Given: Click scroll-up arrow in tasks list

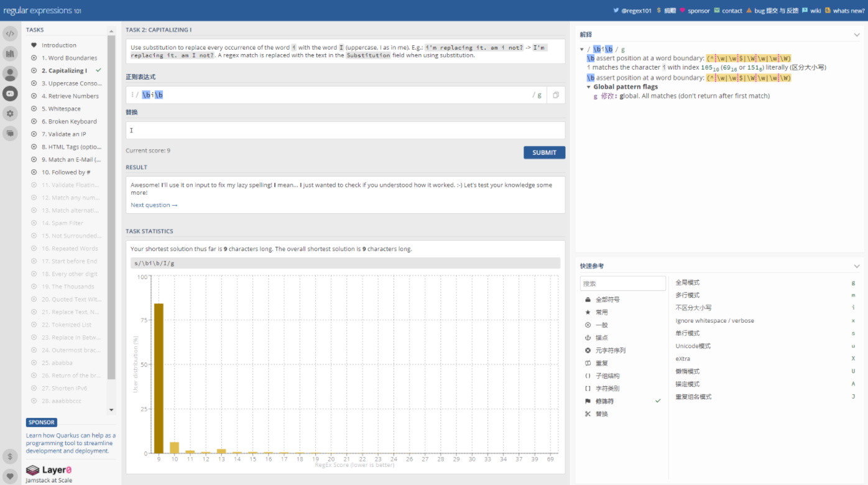Looking at the screenshot, I should (111, 30).
